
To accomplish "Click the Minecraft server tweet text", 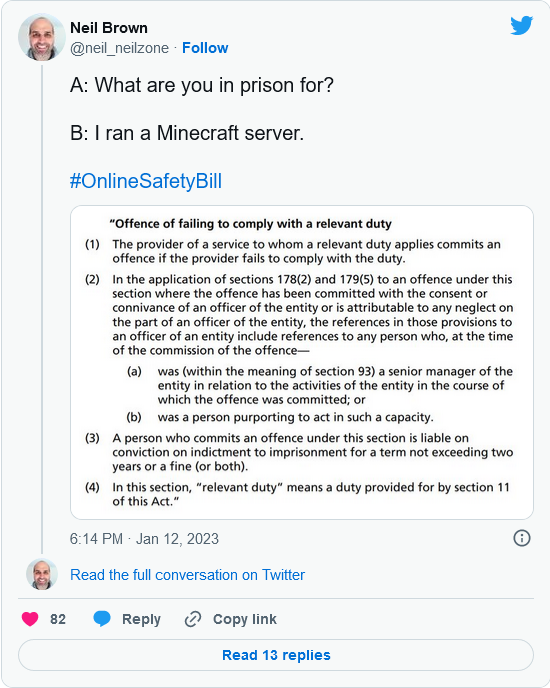I will pyautogui.click(x=187, y=133).
